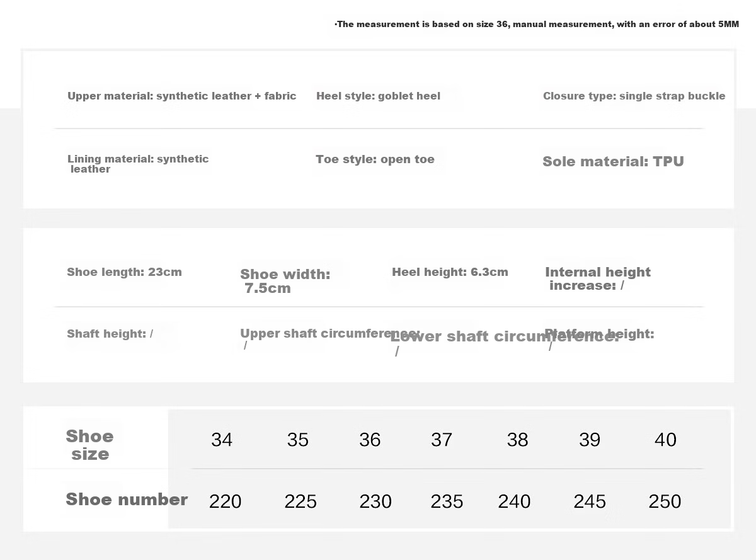The height and width of the screenshot is (560, 756).
Task: Pick shoe size 38
Action: tap(517, 440)
